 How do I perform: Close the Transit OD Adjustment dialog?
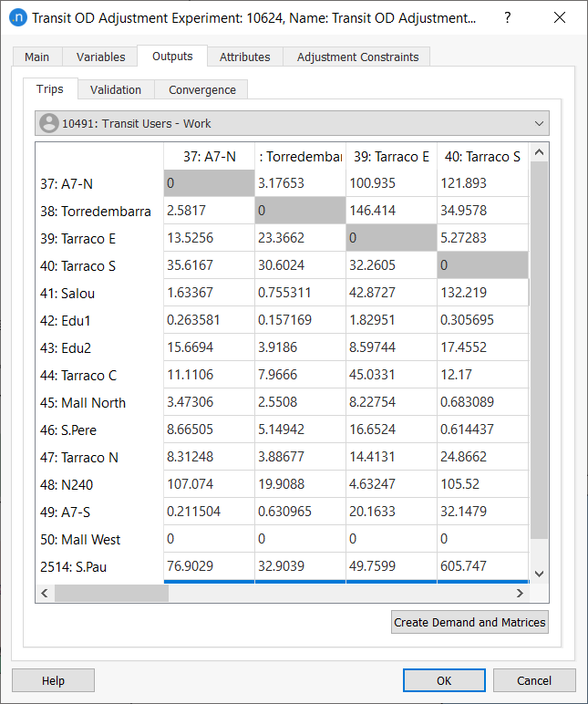click(559, 18)
